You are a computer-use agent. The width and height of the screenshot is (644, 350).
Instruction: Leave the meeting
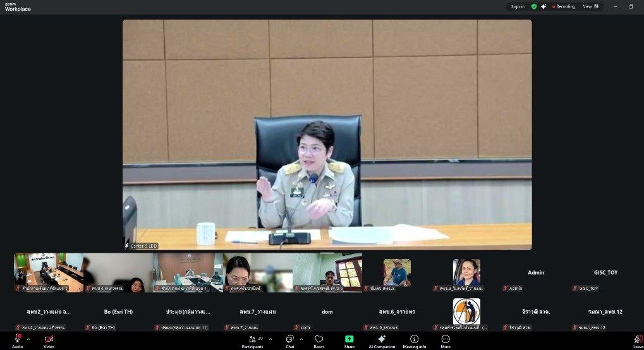638,340
